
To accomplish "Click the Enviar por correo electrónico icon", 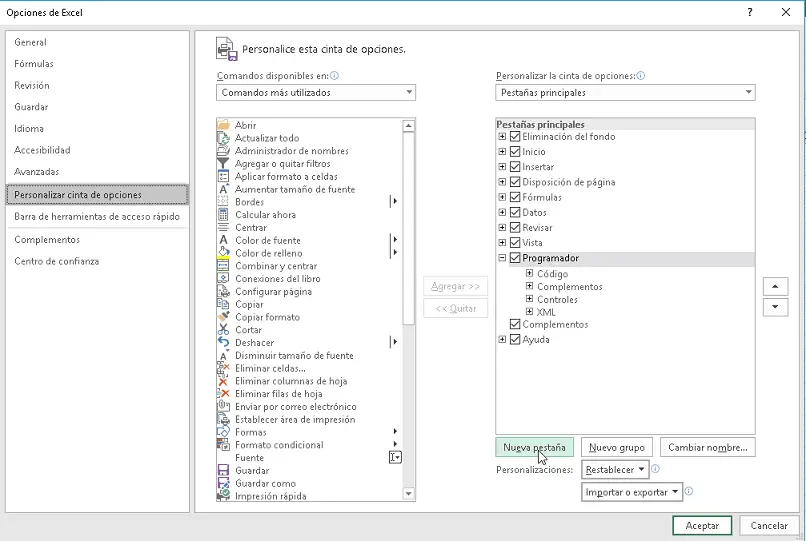I will pos(223,406).
